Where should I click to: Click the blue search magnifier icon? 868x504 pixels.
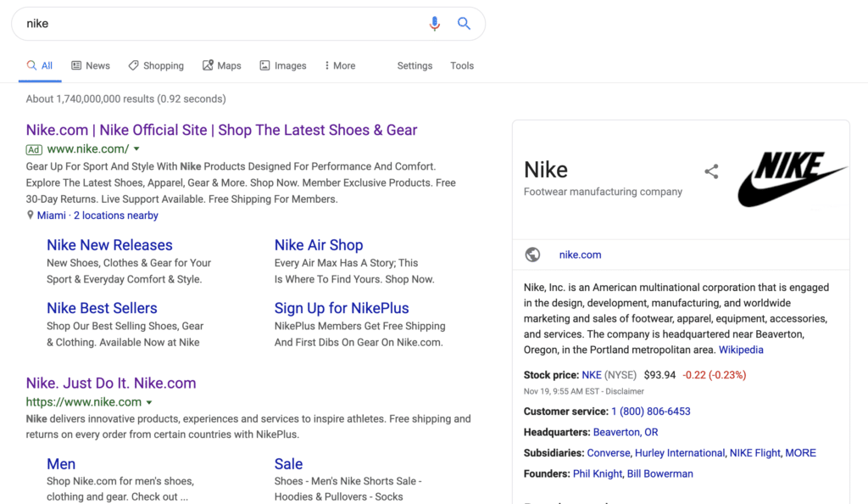click(464, 23)
